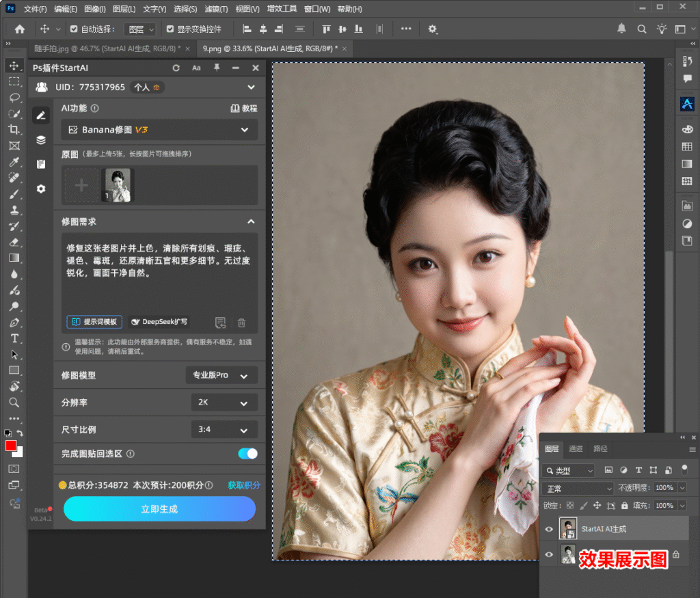This screenshot has height=598, width=700.
Task: Add an image with the plus upload box
Action: click(81, 185)
